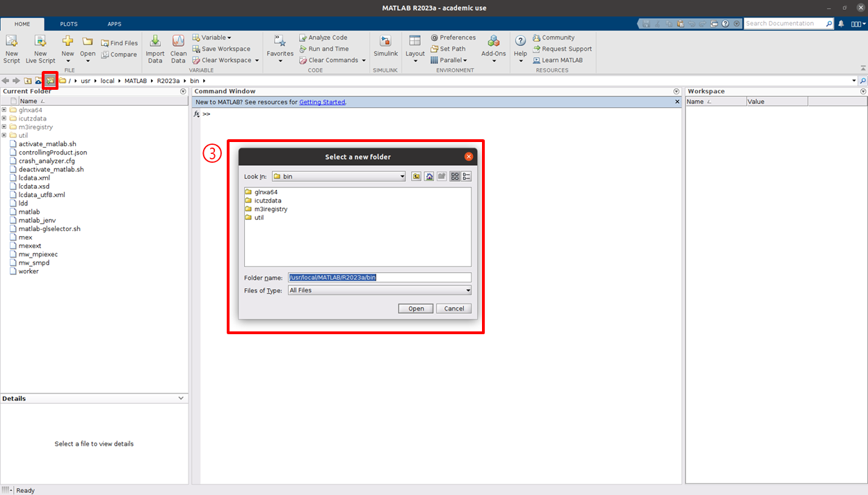Select matlab-glselector.sh file
Image resolution: width=868 pixels, height=495 pixels.
click(49, 228)
